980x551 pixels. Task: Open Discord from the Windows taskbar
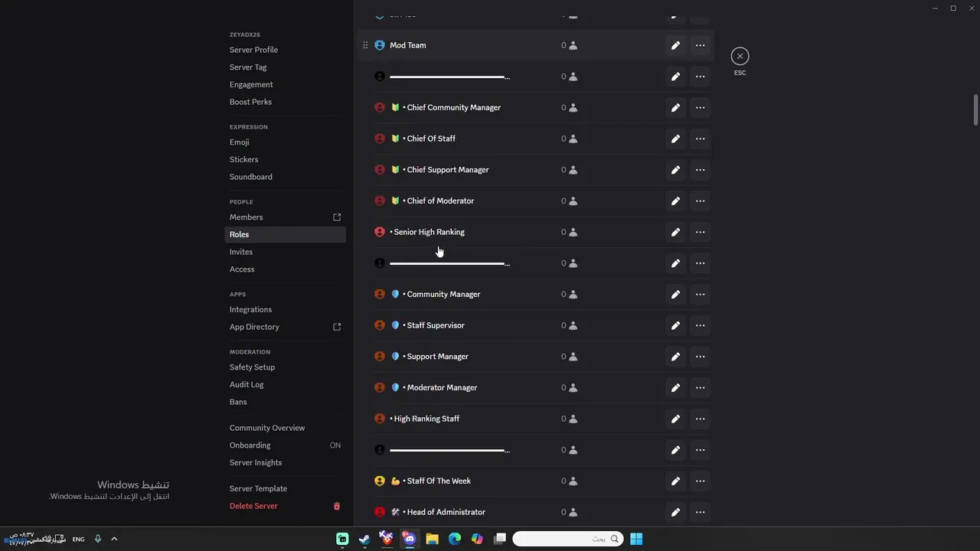click(410, 539)
